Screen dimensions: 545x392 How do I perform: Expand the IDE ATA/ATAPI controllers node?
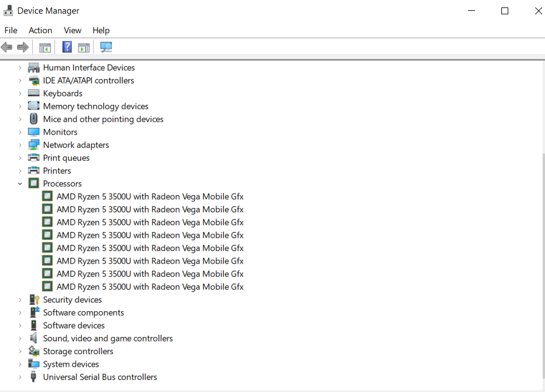coord(20,81)
